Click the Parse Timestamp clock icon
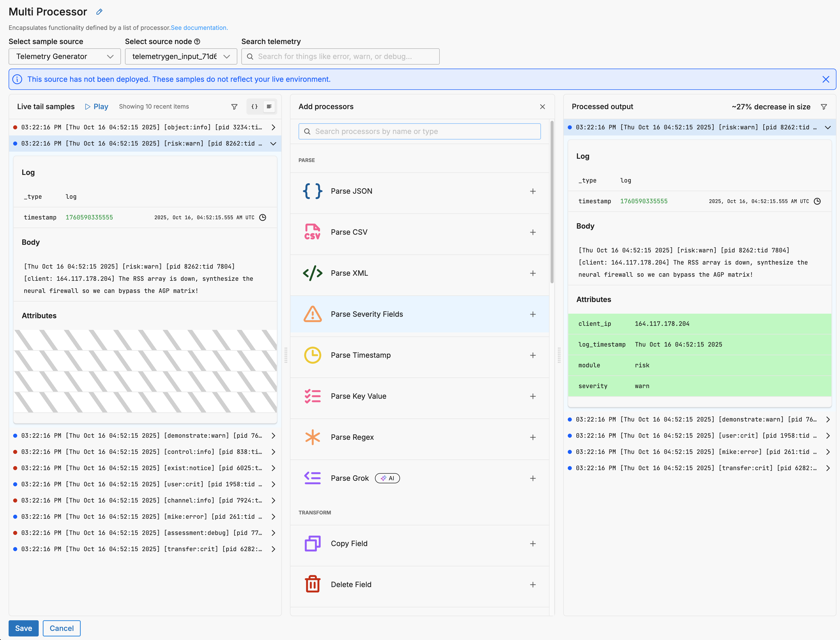 click(x=312, y=355)
